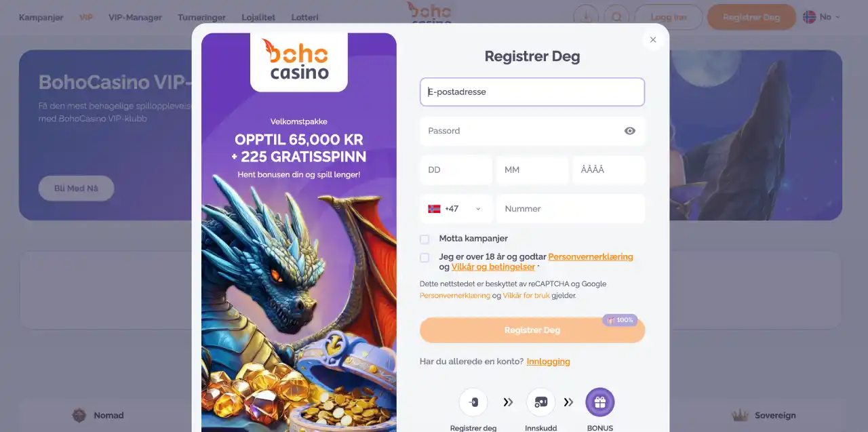Image resolution: width=868 pixels, height=432 pixels.
Task: Open the No language selector dropdown
Action: click(821, 17)
